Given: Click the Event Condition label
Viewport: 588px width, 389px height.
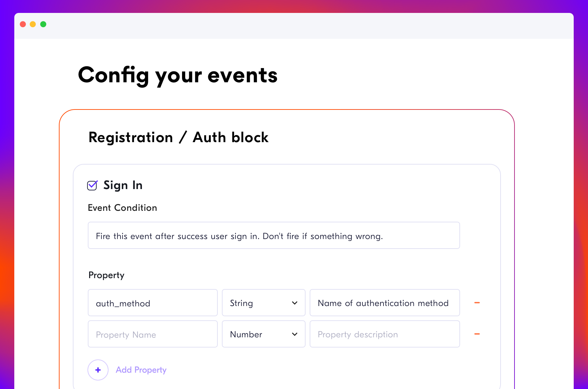Looking at the screenshot, I should [122, 208].
